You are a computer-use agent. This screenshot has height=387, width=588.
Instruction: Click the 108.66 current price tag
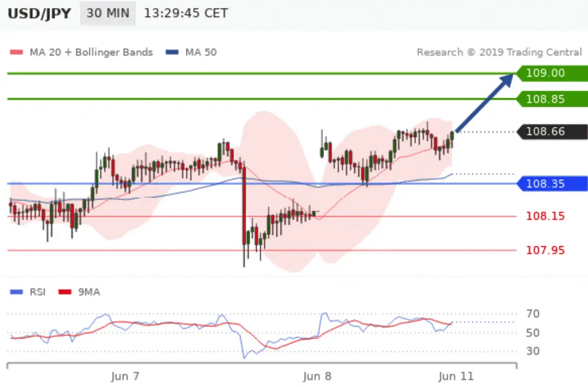tap(552, 131)
